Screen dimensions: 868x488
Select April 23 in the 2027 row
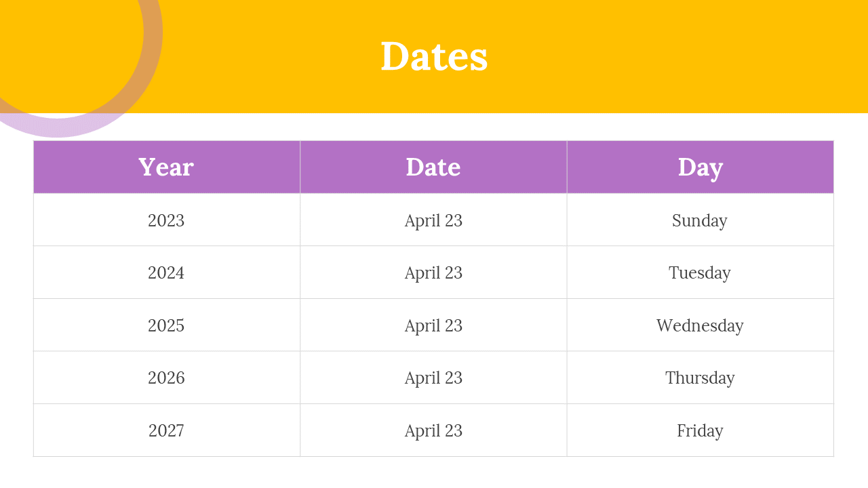(433, 430)
